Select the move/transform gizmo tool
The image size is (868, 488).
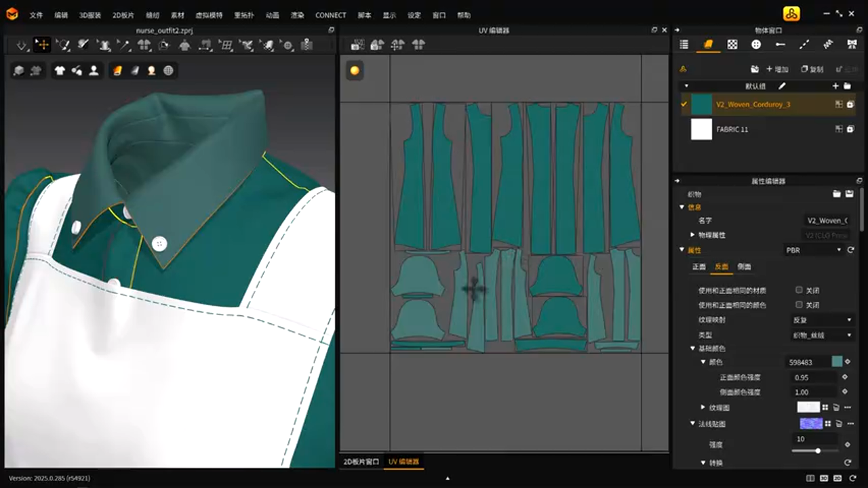pyautogui.click(x=42, y=45)
